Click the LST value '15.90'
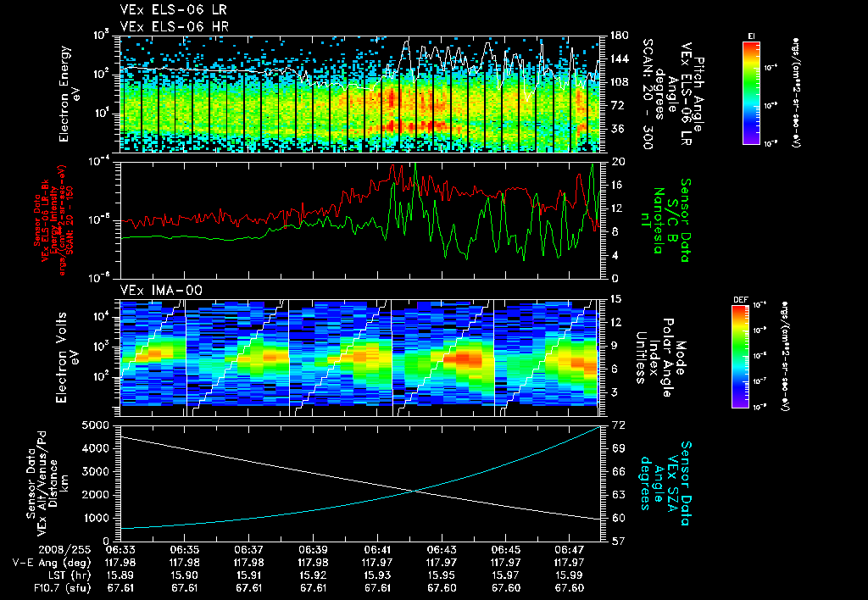 pyautogui.click(x=184, y=575)
